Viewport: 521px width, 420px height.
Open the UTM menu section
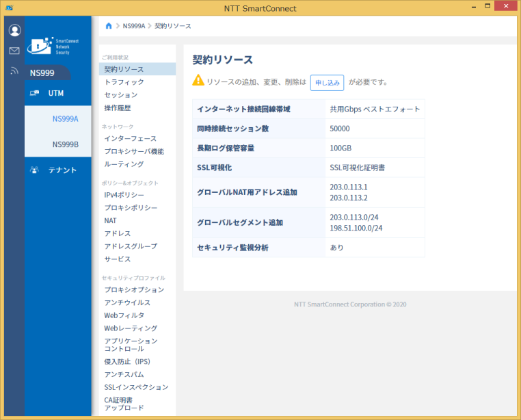[58, 93]
